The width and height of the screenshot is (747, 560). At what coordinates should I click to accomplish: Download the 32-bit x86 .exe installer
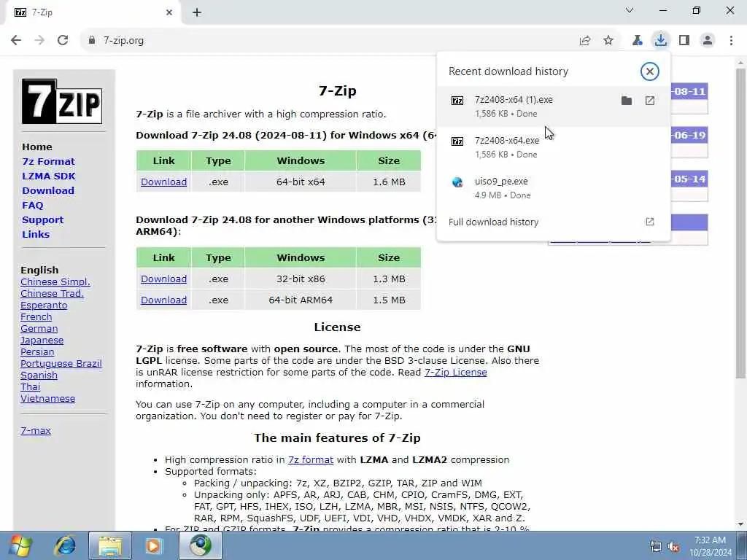coord(164,279)
